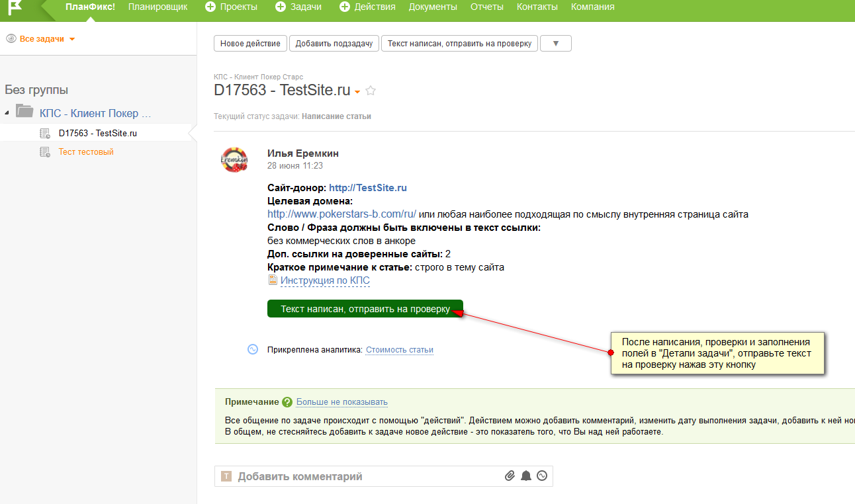
Task: Click the plus icon beside Проекты
Action: coord(210,7)
